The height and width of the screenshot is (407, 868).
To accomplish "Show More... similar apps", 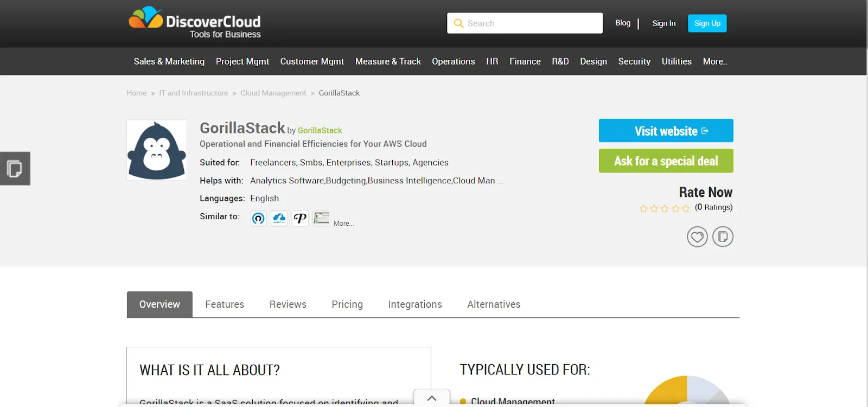I will tap(343, 223).
